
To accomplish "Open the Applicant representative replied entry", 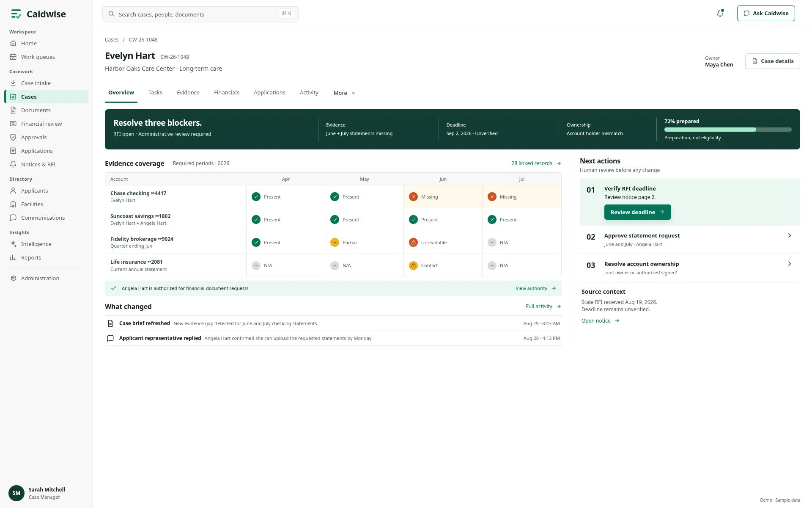I will click(x=333, y=338).
